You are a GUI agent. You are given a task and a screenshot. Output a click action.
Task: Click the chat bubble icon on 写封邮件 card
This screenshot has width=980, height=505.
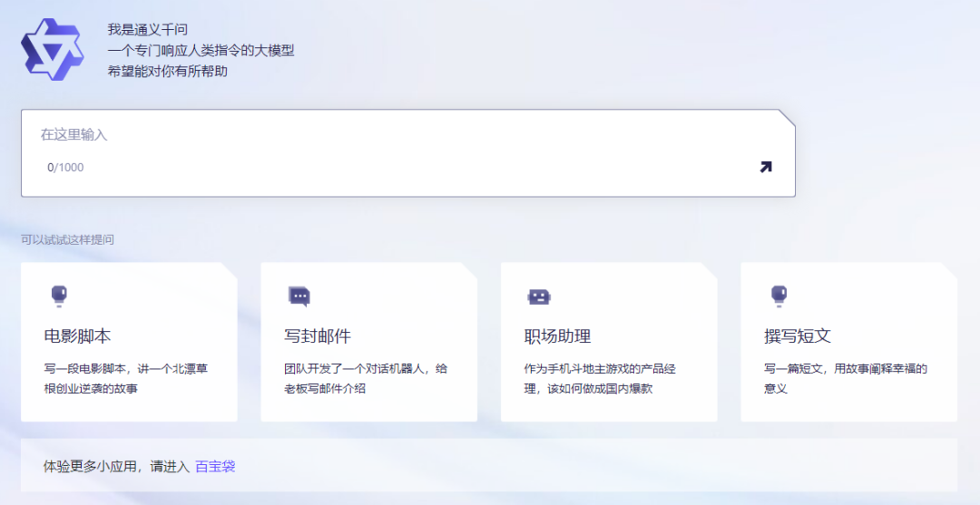299,296
